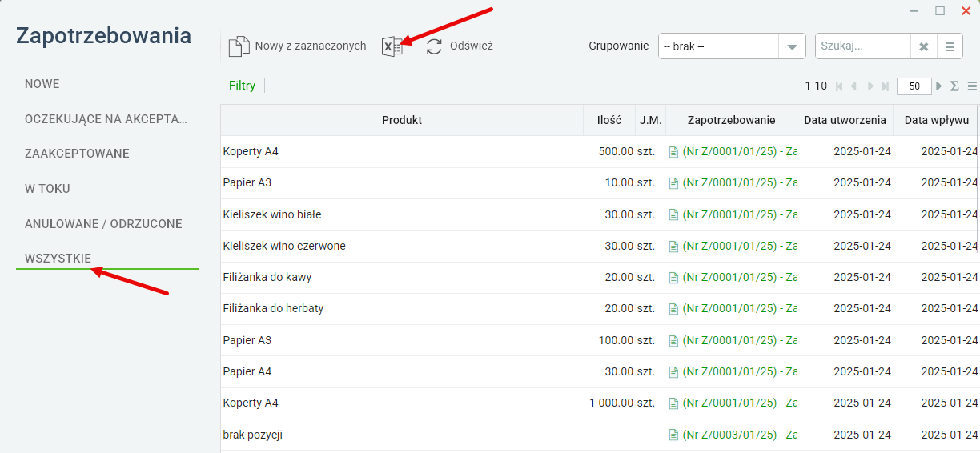This screenshot has width=980, height=453.
Task: Export the list to Excel
Action: (x=392, y=46)
